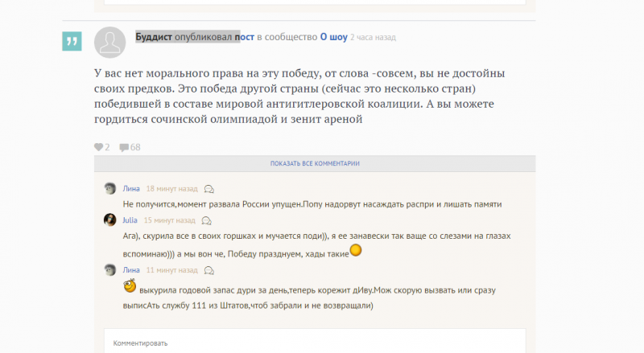
Task: Open Лина's name on first comment
Action: click(131, 188)
